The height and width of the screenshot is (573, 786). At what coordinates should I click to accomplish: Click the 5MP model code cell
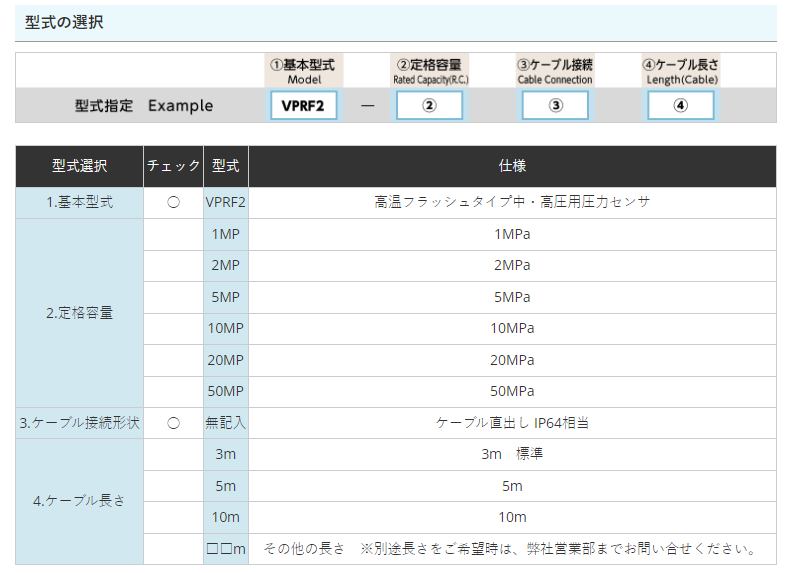click(226, 297)
